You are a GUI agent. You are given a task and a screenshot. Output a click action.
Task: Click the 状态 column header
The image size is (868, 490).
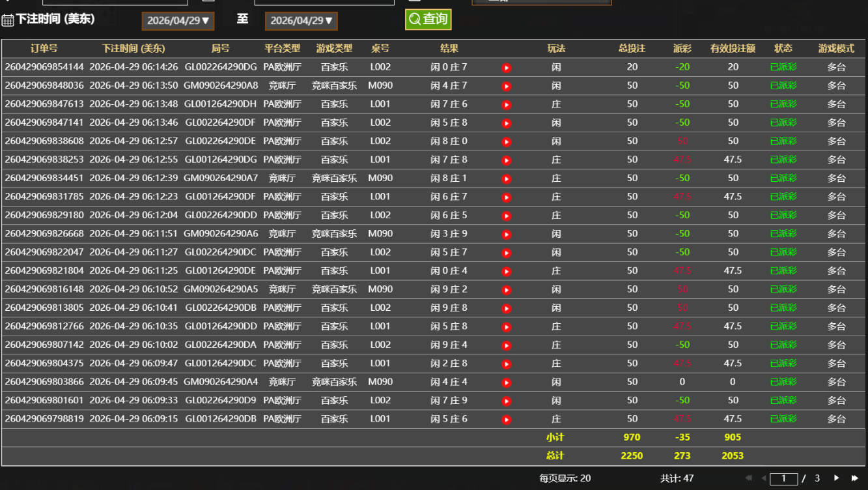[x=783, y=49]
